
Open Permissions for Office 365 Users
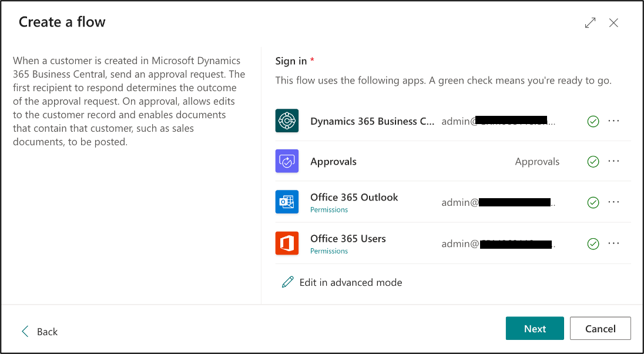coord(329,251)
